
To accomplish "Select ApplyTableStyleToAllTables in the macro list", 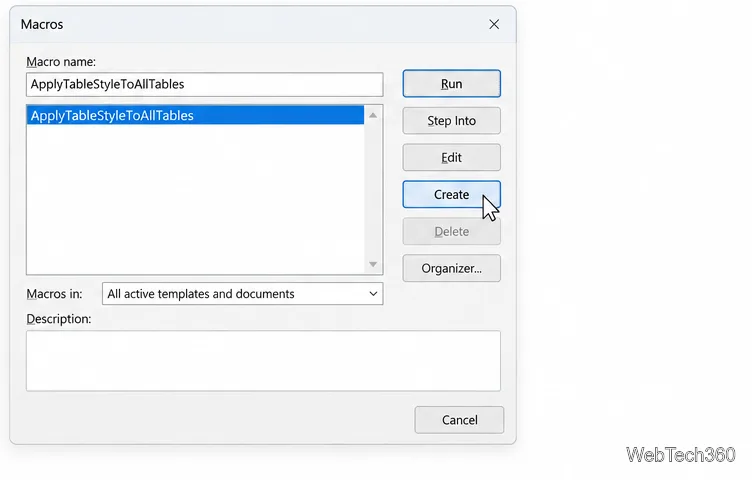I will coord(195,116).
